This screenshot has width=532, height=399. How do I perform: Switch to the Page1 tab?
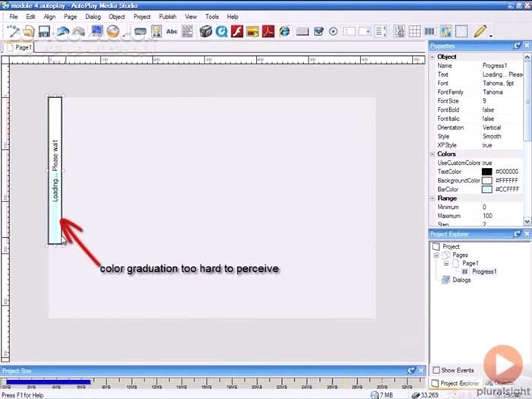click(x=21, y=47)
